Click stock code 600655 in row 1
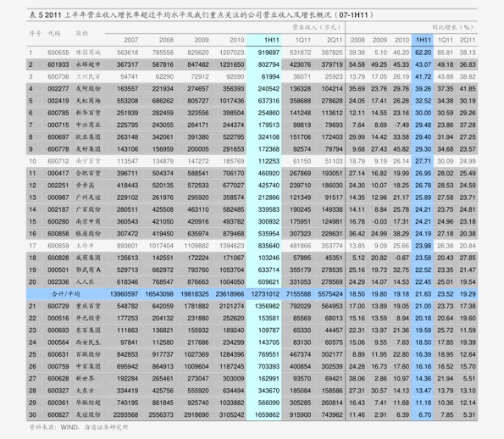Screen dimensions: 504x439 point(58,53)
